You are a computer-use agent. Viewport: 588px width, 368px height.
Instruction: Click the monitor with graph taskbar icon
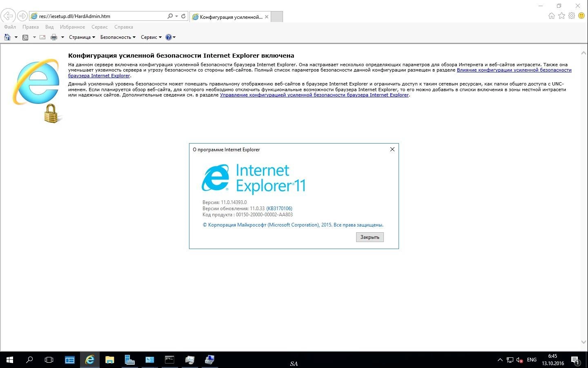point(189,360)
